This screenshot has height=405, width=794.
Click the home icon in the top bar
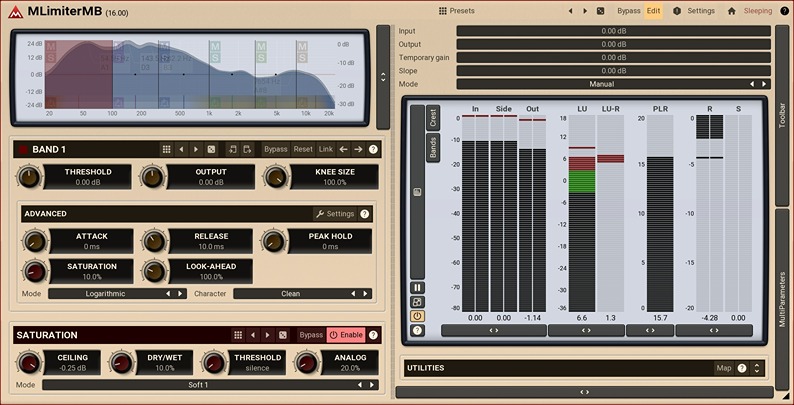(x=732, y=10)
